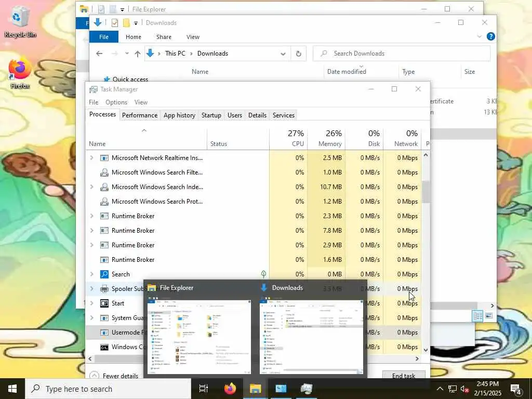Sort by the Name column in Task Manager
532x399 pixels.
146,138
